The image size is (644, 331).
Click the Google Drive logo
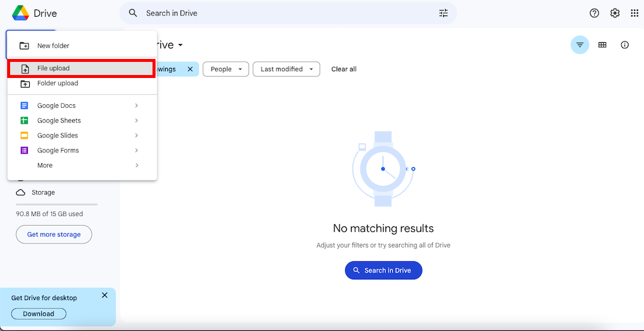(x=20, y=13)
